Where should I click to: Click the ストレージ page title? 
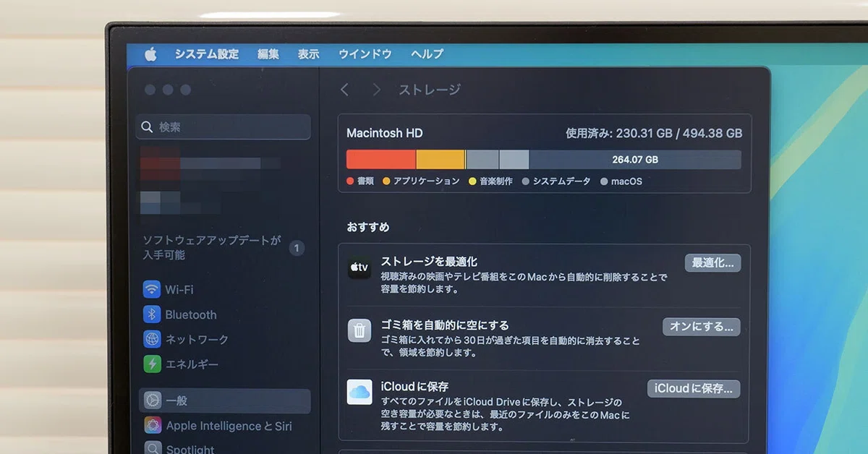(x=430, y=90)
